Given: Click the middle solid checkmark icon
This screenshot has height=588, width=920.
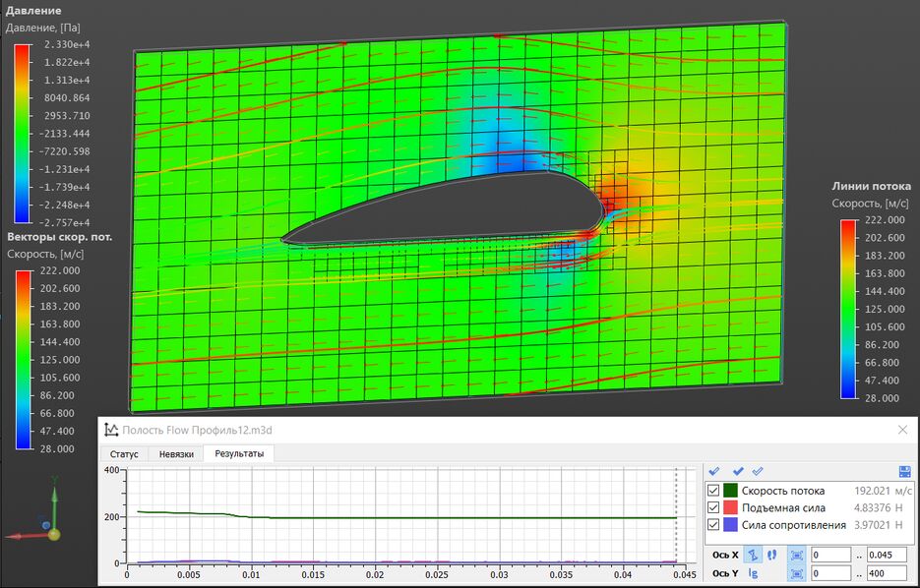Looking at the screenshot, I should pos(737,472).
